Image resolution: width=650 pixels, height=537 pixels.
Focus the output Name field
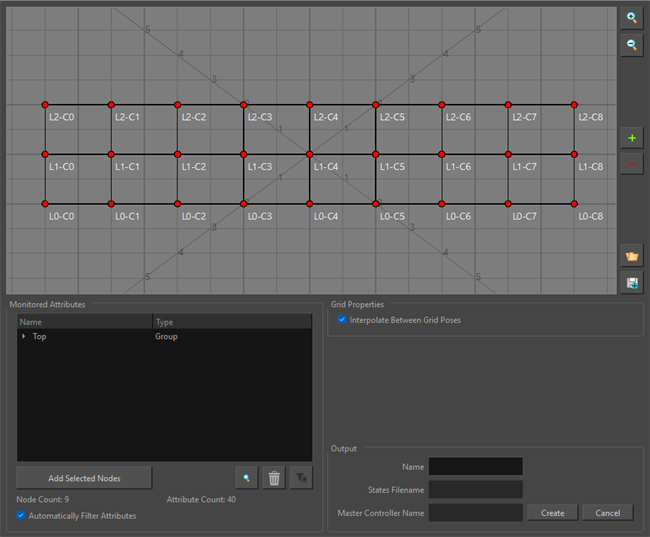475,467
